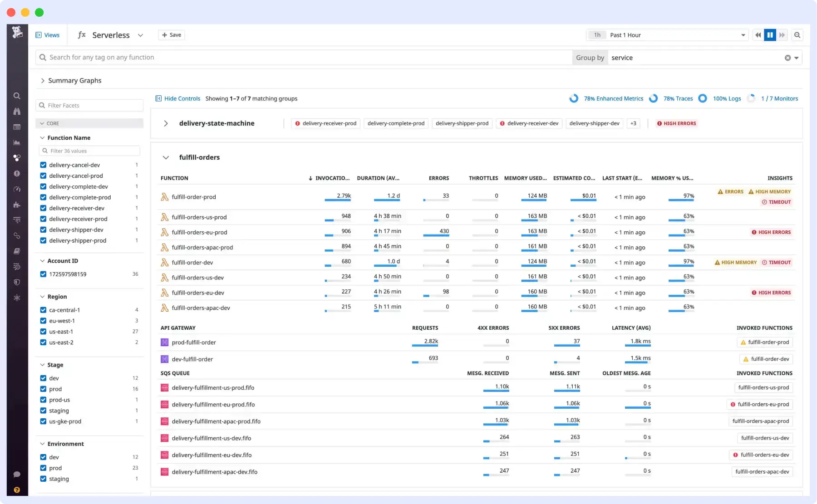The image size is (817, 504).
Task: Click the Datadog dog logo top left
Action: pyautogui.click(x=17, y=32)
